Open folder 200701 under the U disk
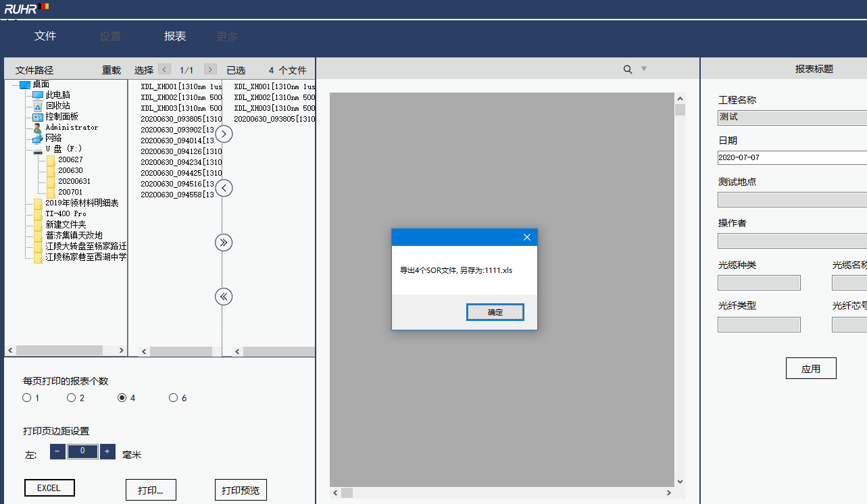The width and height of the screenshot is (867, 504). [x=70, y=192]
